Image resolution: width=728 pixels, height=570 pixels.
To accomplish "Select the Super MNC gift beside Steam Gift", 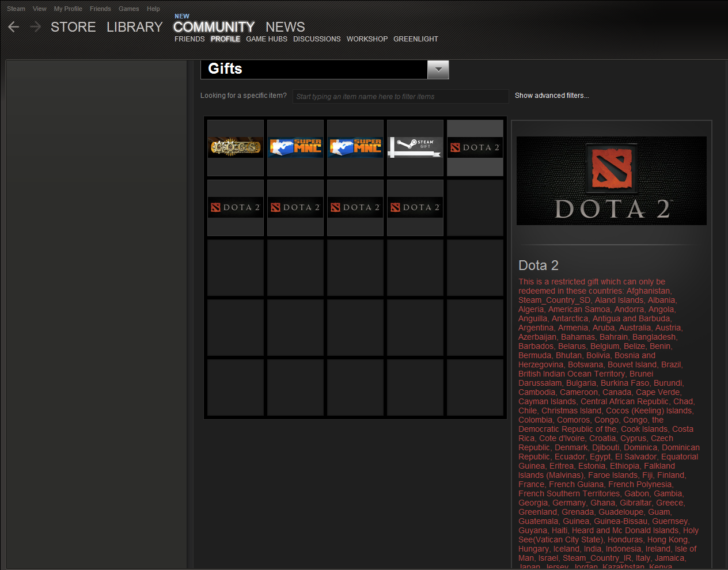I will pyautogui.click(x=355, y=148).
